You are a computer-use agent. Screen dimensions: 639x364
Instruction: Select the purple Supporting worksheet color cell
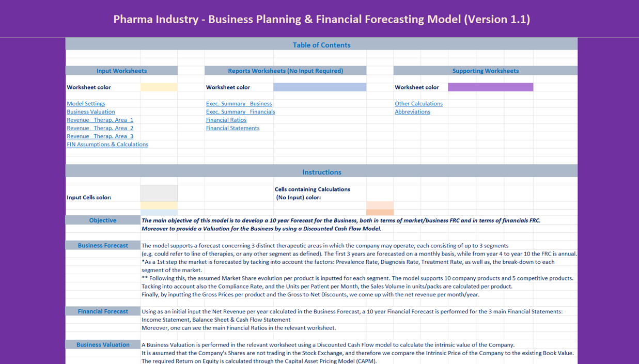(x=490, y=87)
